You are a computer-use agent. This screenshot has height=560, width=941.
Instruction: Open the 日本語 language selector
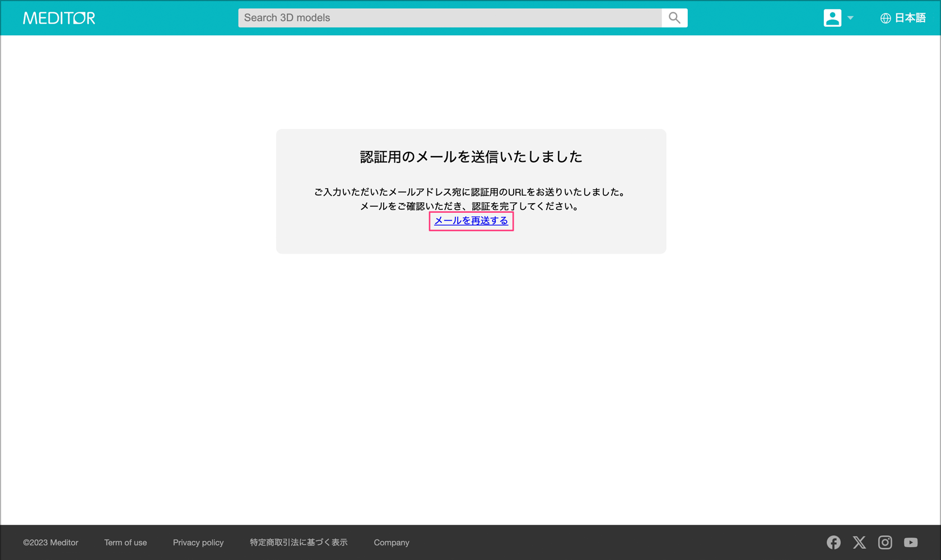point(910,18)
